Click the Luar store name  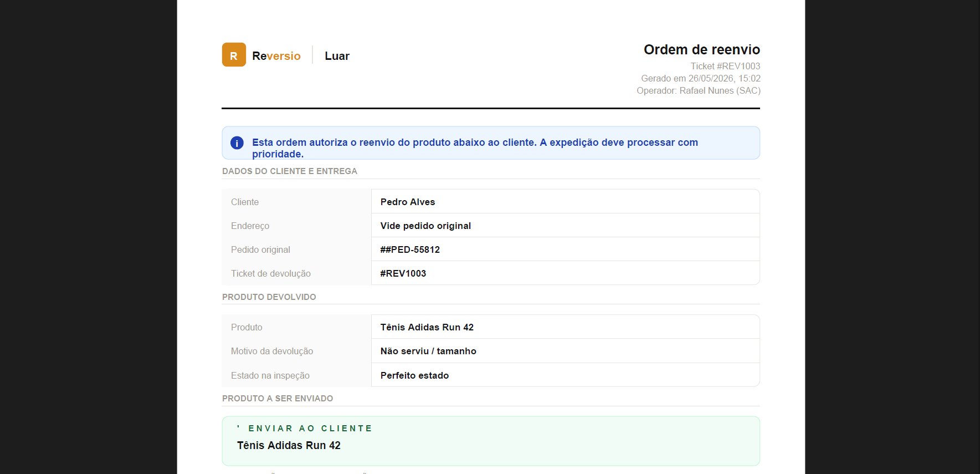[x=337, y=56]
